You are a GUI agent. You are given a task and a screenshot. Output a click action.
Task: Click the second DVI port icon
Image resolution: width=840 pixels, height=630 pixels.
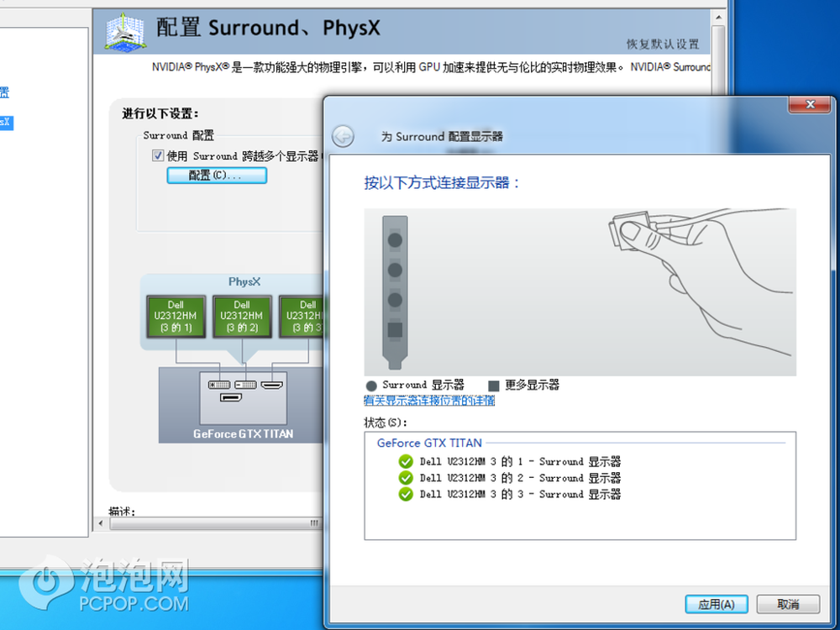click(245, 385)
